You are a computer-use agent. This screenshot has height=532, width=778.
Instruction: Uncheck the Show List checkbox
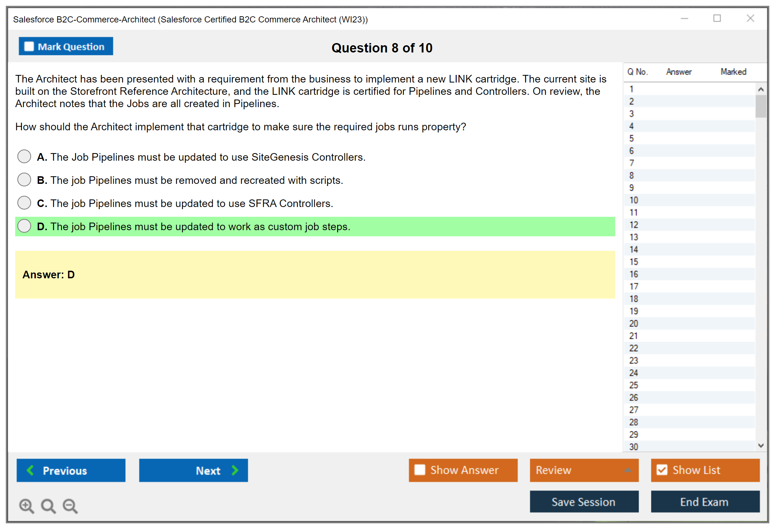pos(662,470)
